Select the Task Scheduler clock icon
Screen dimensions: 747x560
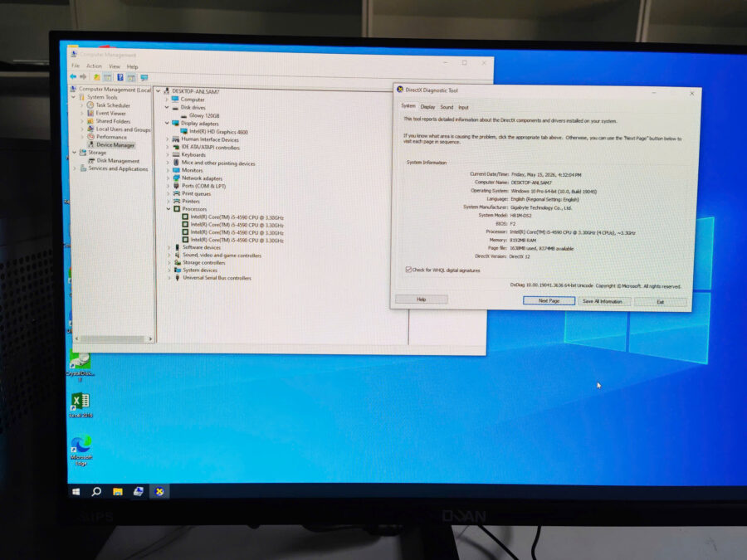click(x=90, y=105)
